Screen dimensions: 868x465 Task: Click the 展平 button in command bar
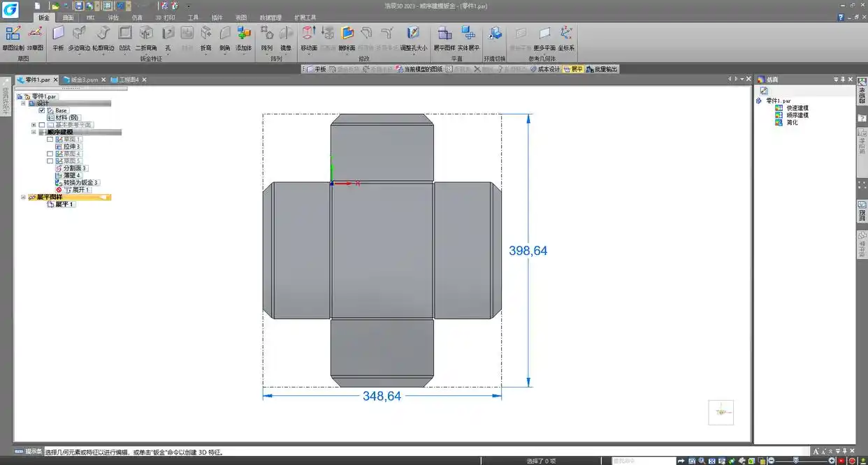(573, 69)
